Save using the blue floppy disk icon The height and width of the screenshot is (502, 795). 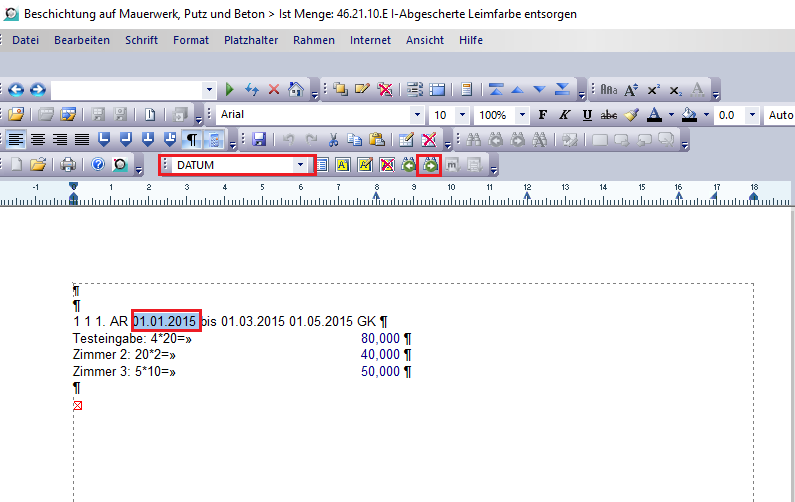pos(259,140)
